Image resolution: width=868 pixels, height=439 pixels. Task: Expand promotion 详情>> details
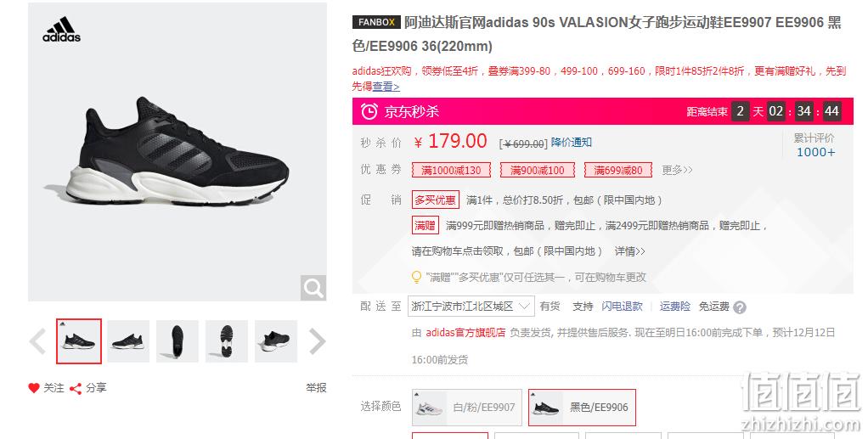click(630, 251)
